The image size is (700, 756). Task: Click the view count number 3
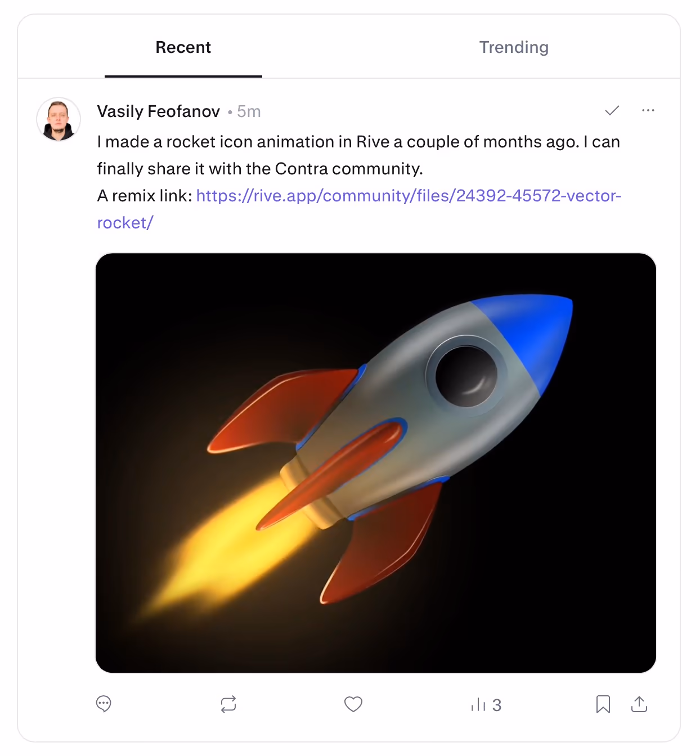497,705
